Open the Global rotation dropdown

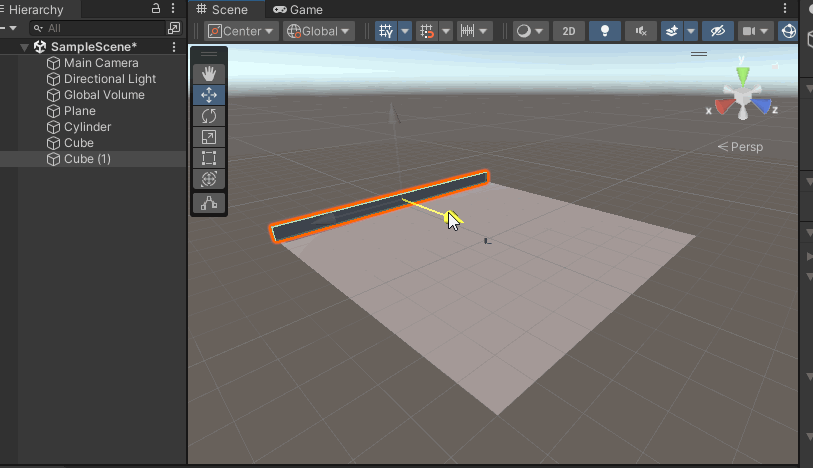tap(319, 31)
